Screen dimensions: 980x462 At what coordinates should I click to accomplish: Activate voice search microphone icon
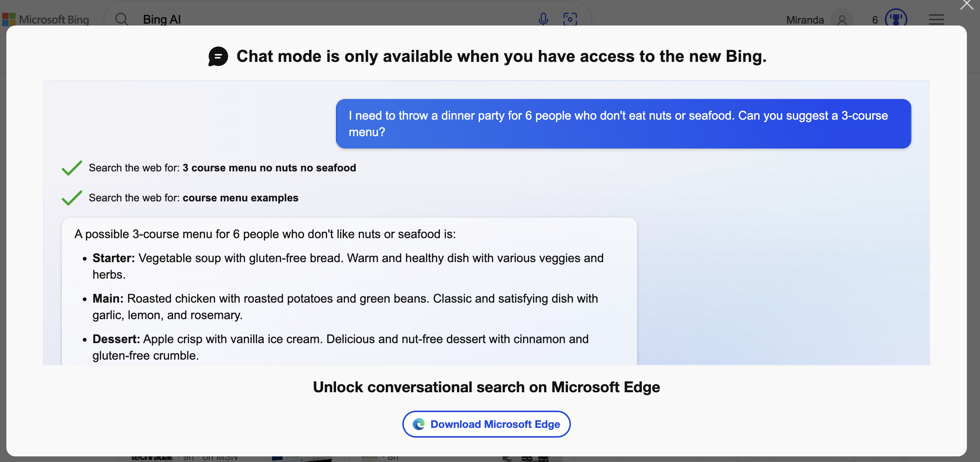[543, 19]
